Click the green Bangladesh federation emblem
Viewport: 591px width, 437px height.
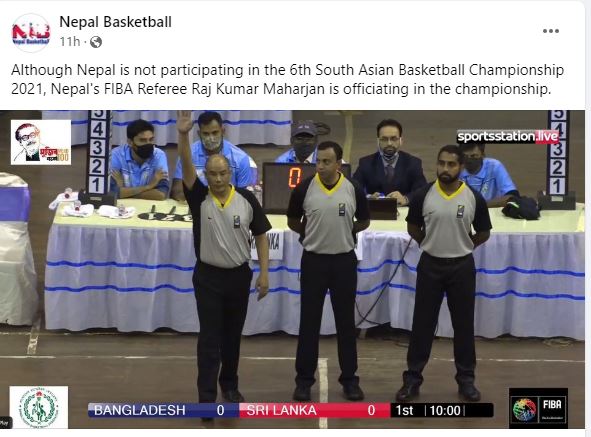point(39,407)
